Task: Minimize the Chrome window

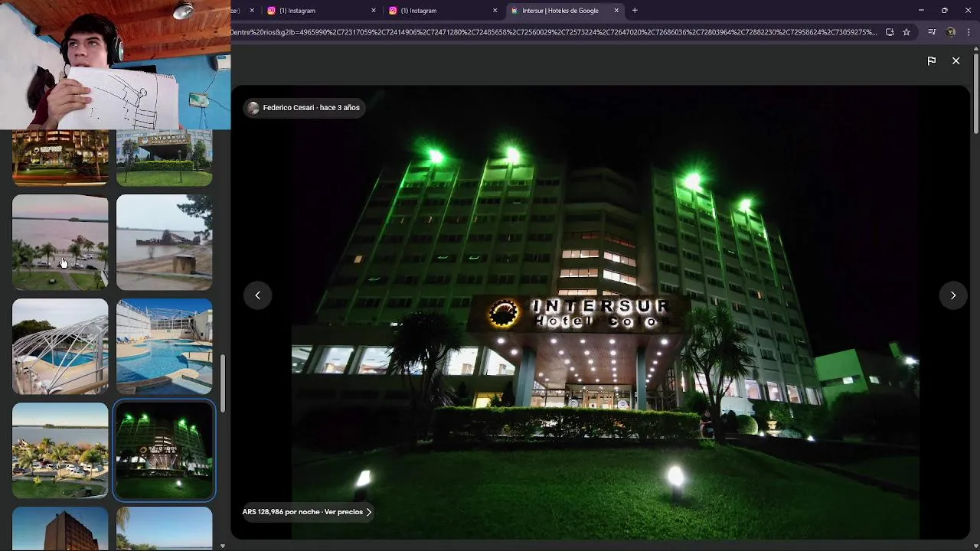Action: [x=920, y=11]
